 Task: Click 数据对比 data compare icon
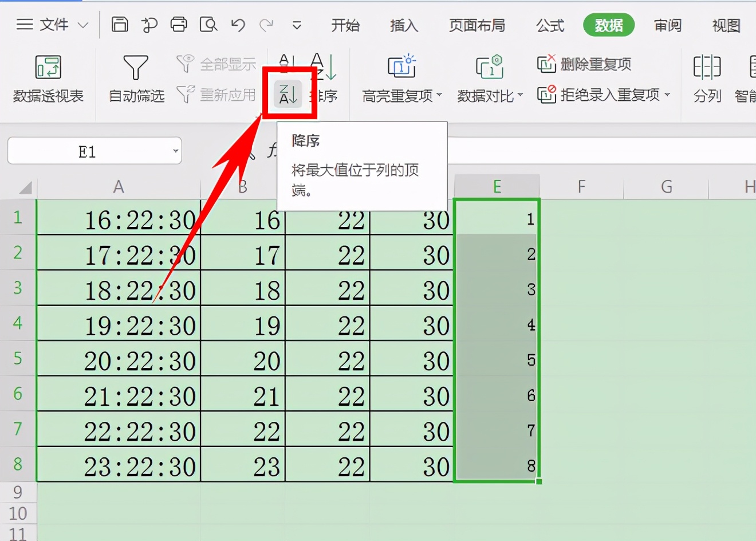(490, 68)
